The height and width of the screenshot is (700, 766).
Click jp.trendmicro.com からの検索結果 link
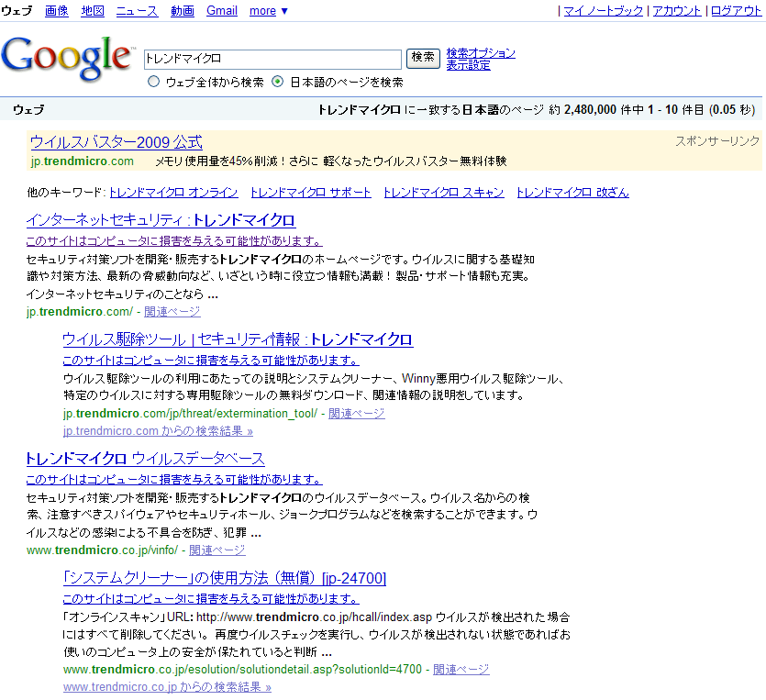click(x=158, y=431)
